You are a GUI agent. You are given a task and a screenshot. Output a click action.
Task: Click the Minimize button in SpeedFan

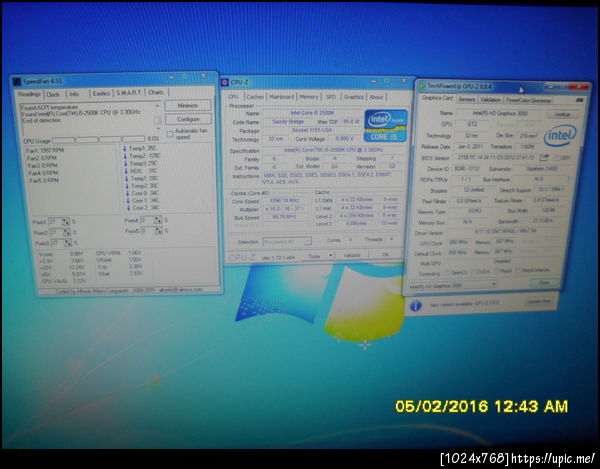(x=188, y=106)
